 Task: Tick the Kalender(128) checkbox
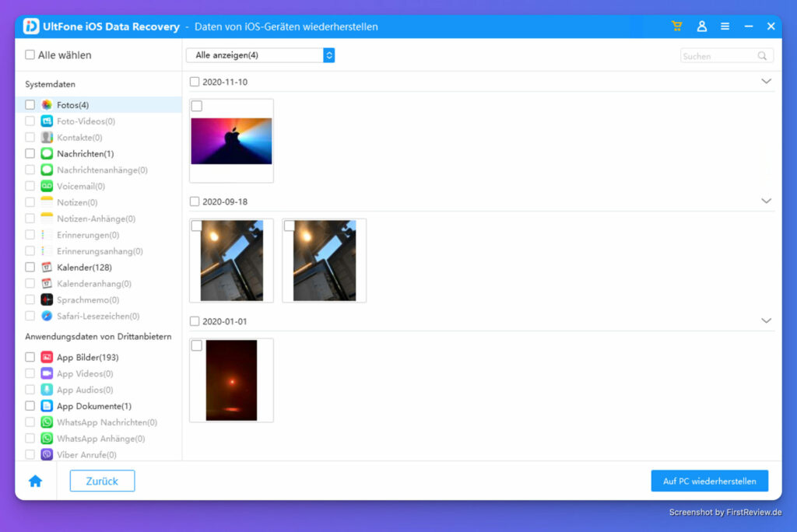(x=30, y=268)
